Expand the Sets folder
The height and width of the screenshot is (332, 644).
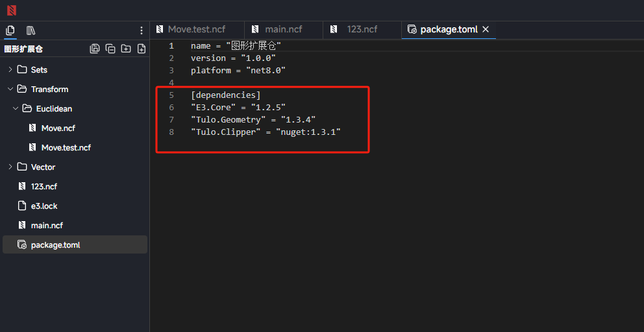(10, 69)
